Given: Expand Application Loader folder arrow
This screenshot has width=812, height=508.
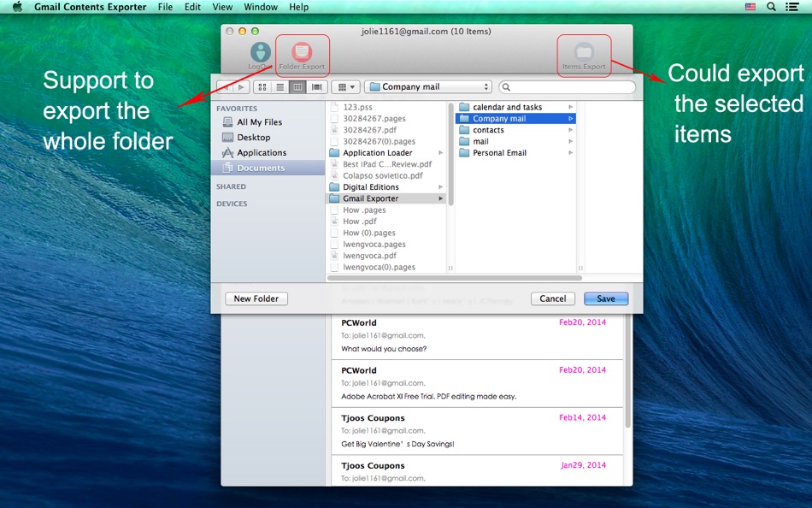Looking at the screenshot, I should pos(441,153).
